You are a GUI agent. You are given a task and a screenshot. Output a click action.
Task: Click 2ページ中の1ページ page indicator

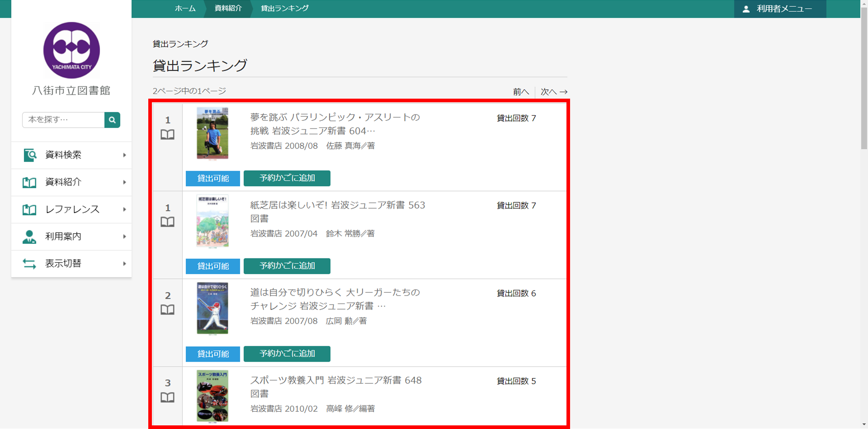click(x=189, y=91)
